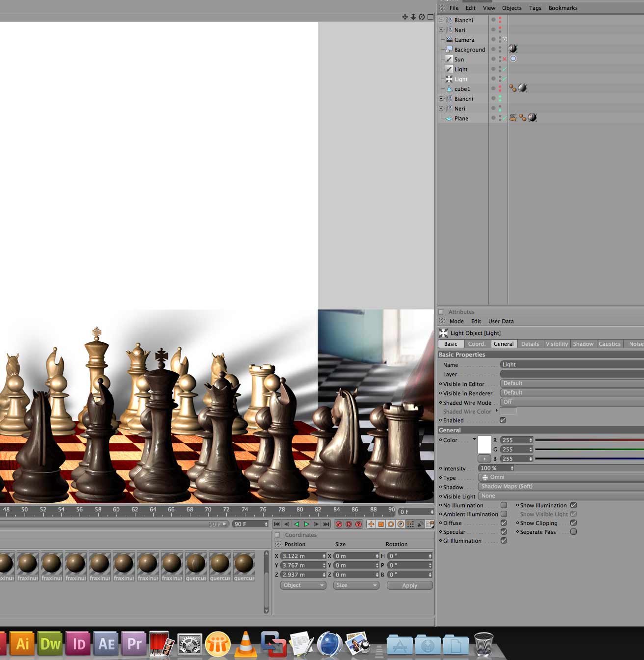Click the sun tag on the Sun row
Viewport: 644px width, 660px height.
tap(513, 58)
